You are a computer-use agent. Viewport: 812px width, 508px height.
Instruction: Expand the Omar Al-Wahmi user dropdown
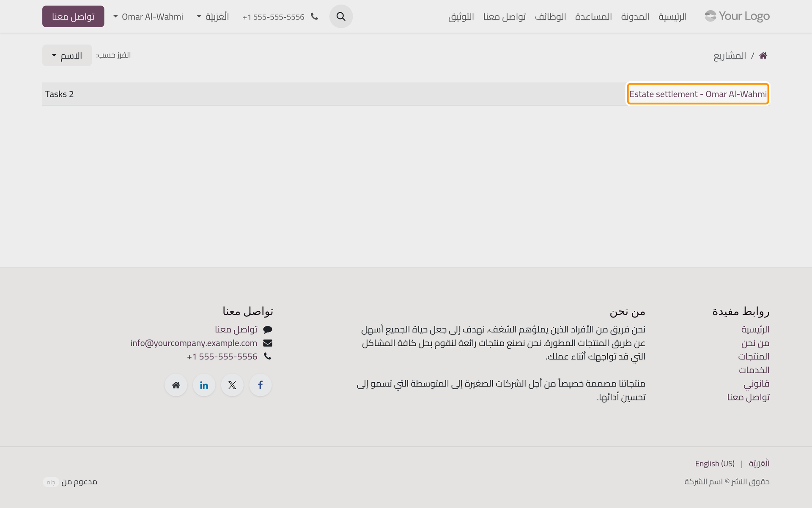coord(148,17)
